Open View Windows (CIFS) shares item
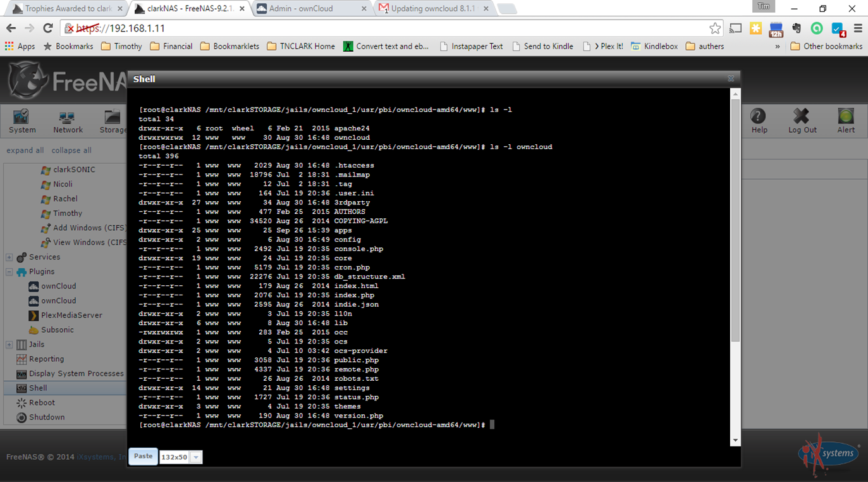The height and width of the screenshot is (482, 868). (83, 243)
